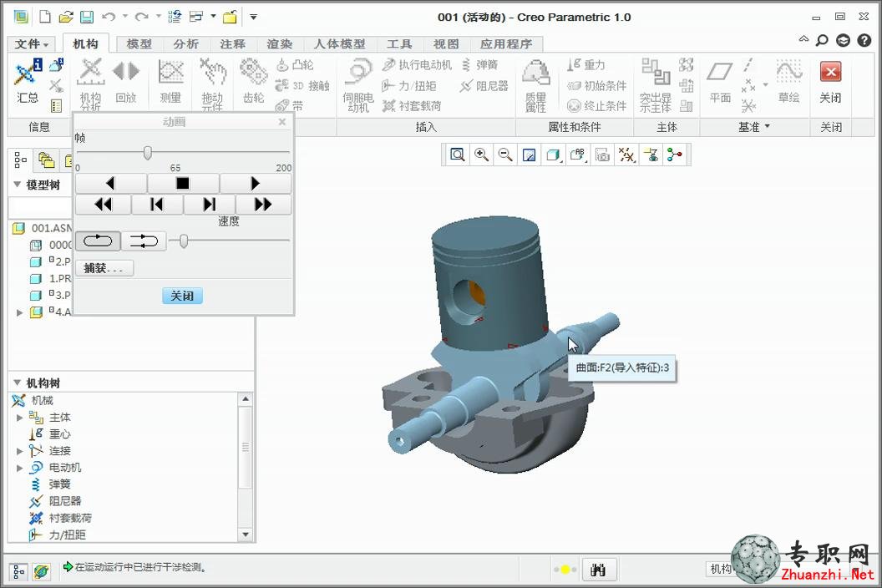Collapse the 机构树 mechanism tree section

coord(18,383)
